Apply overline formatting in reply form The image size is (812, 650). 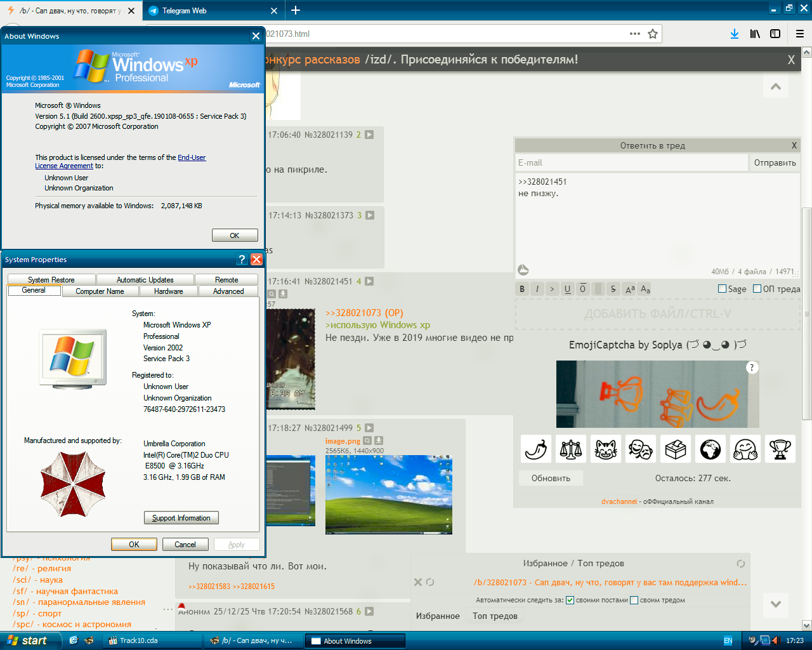pos(582,289)
